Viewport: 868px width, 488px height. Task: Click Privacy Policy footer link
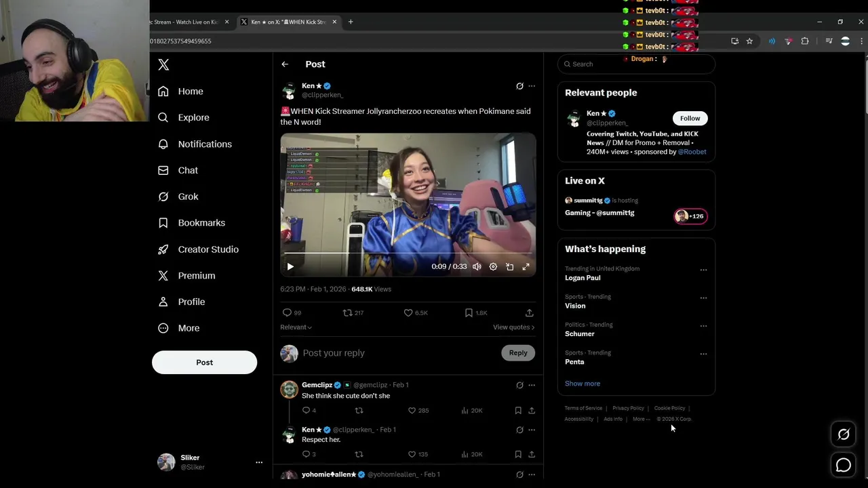pos(628,408)
